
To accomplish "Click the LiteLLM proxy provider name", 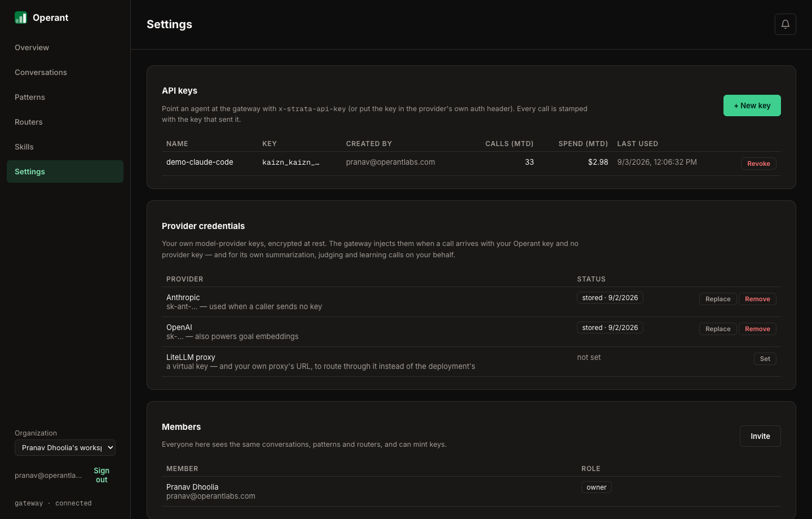I will click(191, 357).
